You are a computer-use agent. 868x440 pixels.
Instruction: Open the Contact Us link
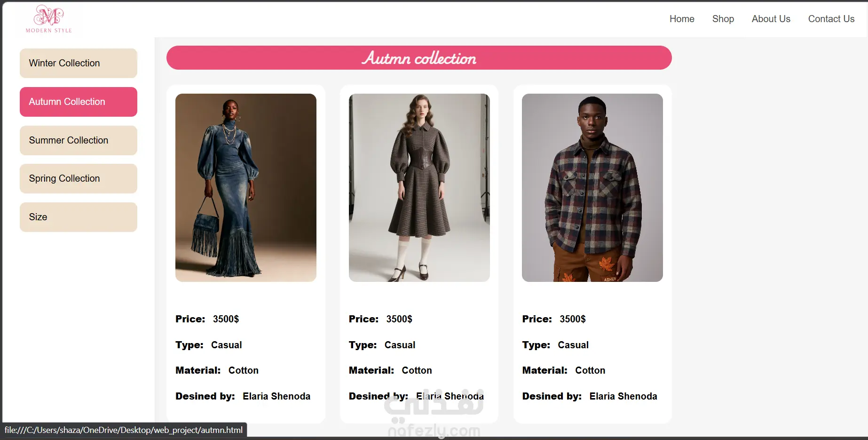(831, 19)
